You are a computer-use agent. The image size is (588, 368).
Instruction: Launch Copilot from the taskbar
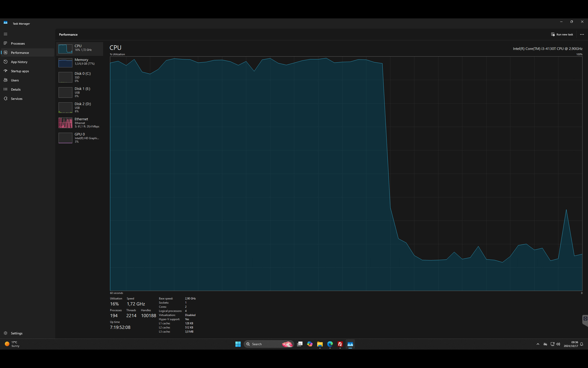310,344
